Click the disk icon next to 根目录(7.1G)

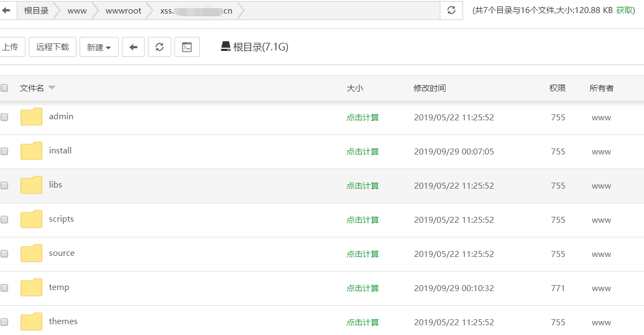pos(226,47)
